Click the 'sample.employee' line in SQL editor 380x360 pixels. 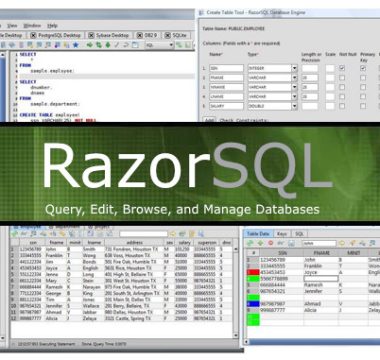point(52,71)
